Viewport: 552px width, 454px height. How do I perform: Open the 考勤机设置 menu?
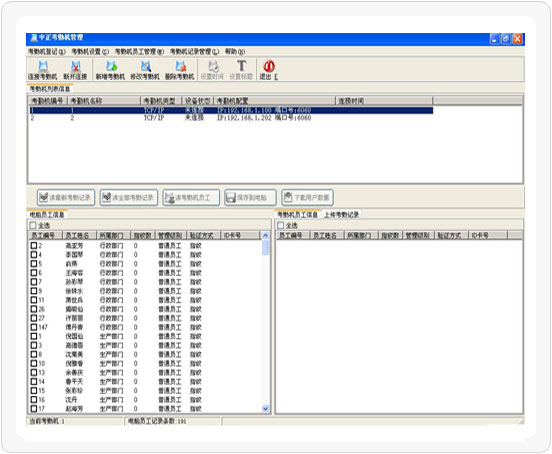tap(90, 52)
